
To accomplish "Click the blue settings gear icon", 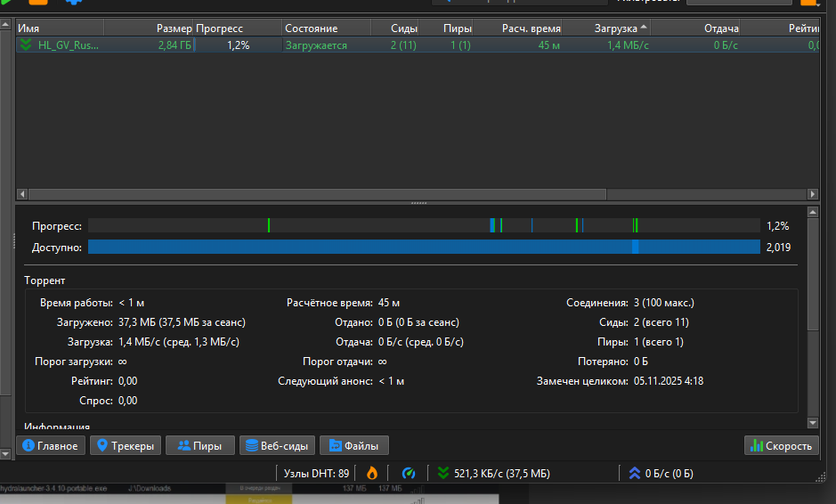I will tap(73, 3).
